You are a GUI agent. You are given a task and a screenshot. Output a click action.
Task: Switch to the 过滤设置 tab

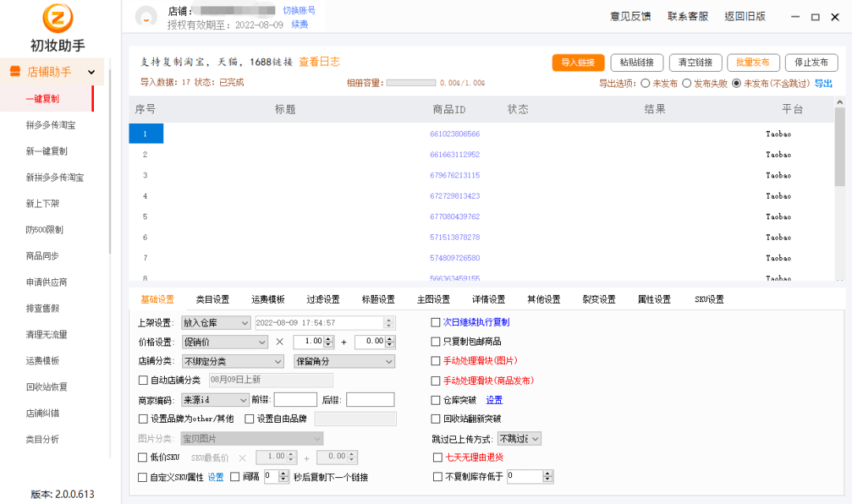[x=323, y=299]
